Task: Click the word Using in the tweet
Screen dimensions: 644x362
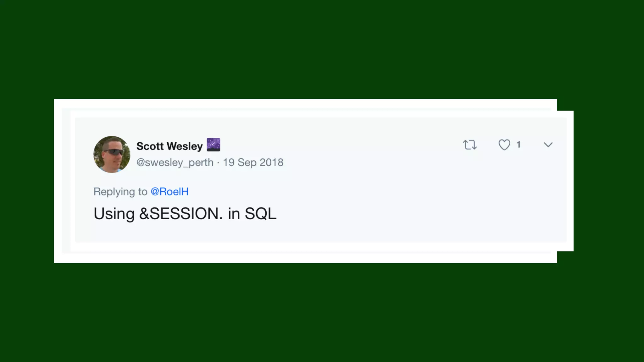Action: point(114,214)
